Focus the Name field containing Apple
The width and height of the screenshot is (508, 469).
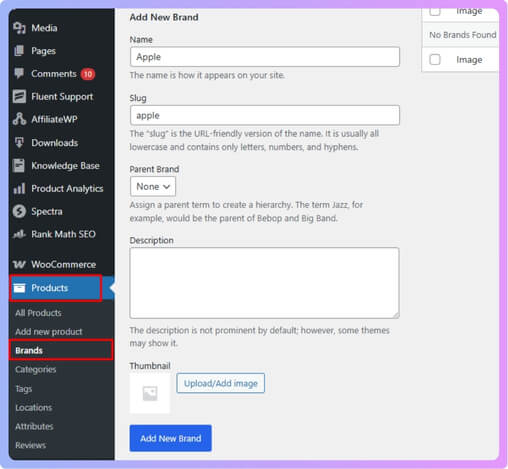click(x=265, y=57)
